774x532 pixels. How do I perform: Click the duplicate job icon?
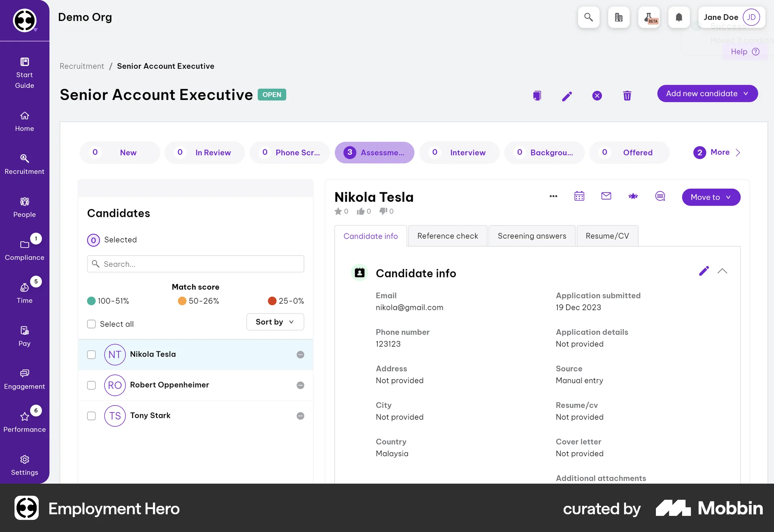pyautogui.click(x=537, y=96)
